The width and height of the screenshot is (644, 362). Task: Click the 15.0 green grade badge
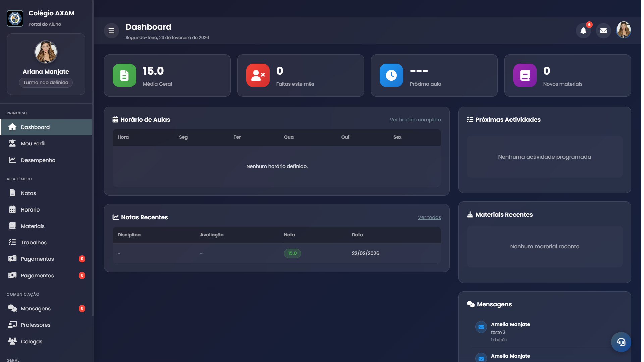click(x=292, y=253)
